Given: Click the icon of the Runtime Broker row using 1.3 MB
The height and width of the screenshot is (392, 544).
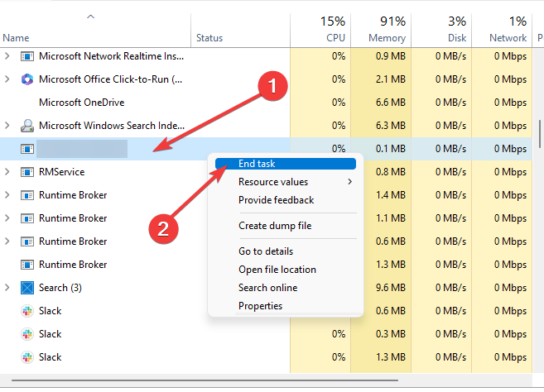Looking at the screenshot, I should click(x=27, y=265).
